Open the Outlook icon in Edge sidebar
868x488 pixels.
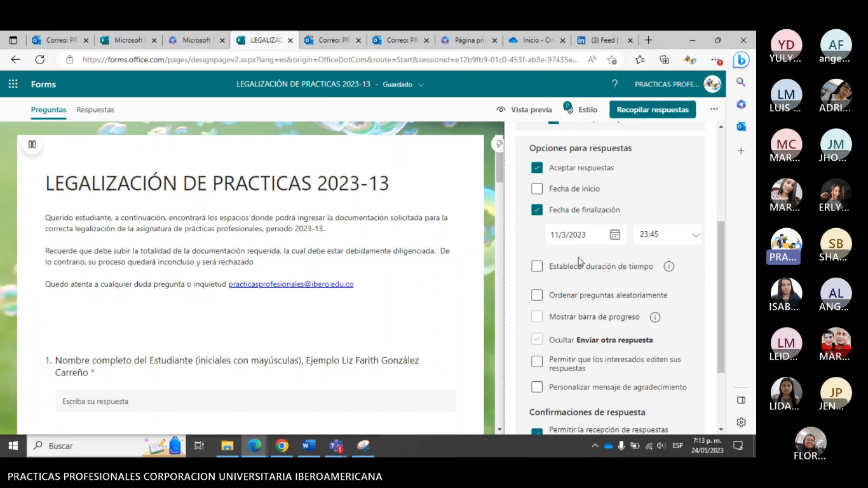pyautogui.click(x=741, y=126)
